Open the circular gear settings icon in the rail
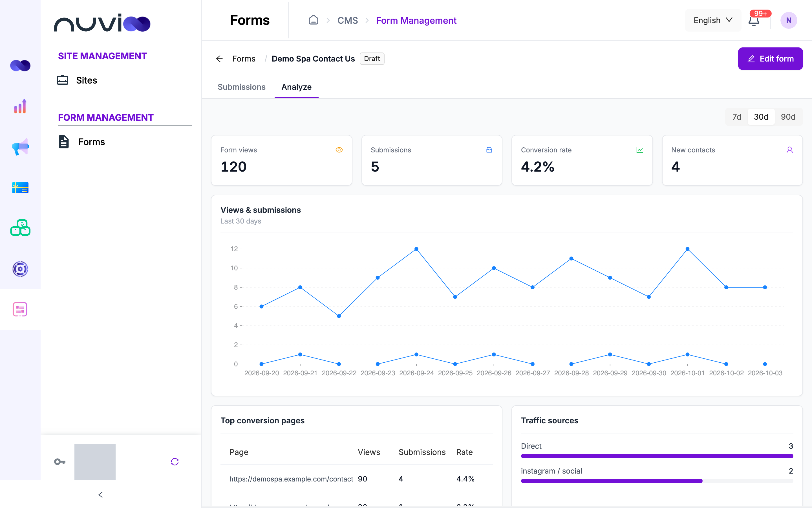 [x=20, y=269]
